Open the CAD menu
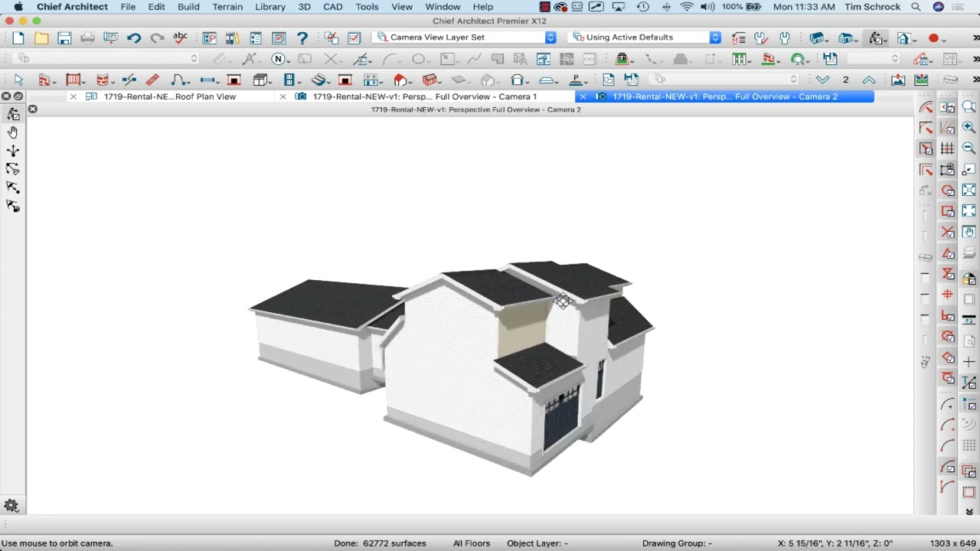The width and height of the screenshot is (980, 551). 333,7
